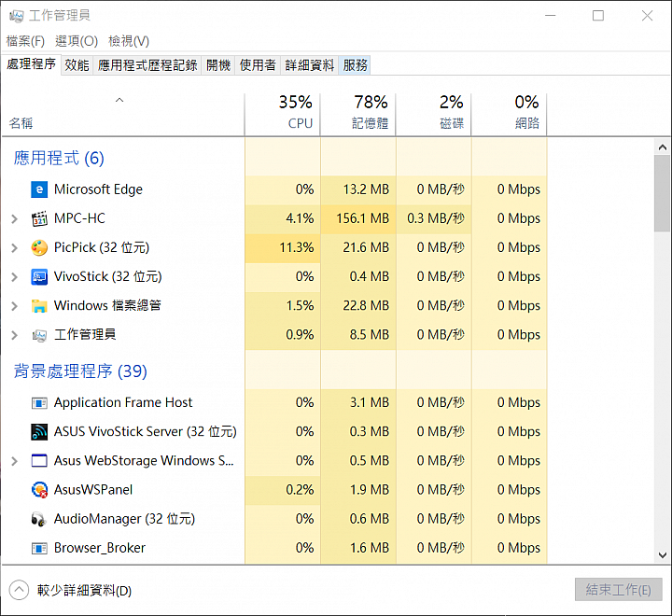Click the 0.2% CPU value for AsusWSPanel
The width and height of the screenshot is (672, 616).
pos(300,490)
